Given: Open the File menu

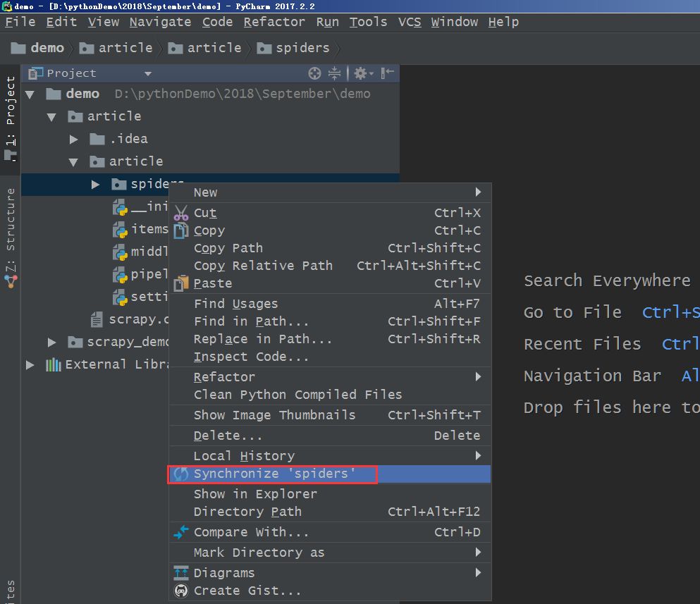Looking at the screenshot, I should point(20,22).
